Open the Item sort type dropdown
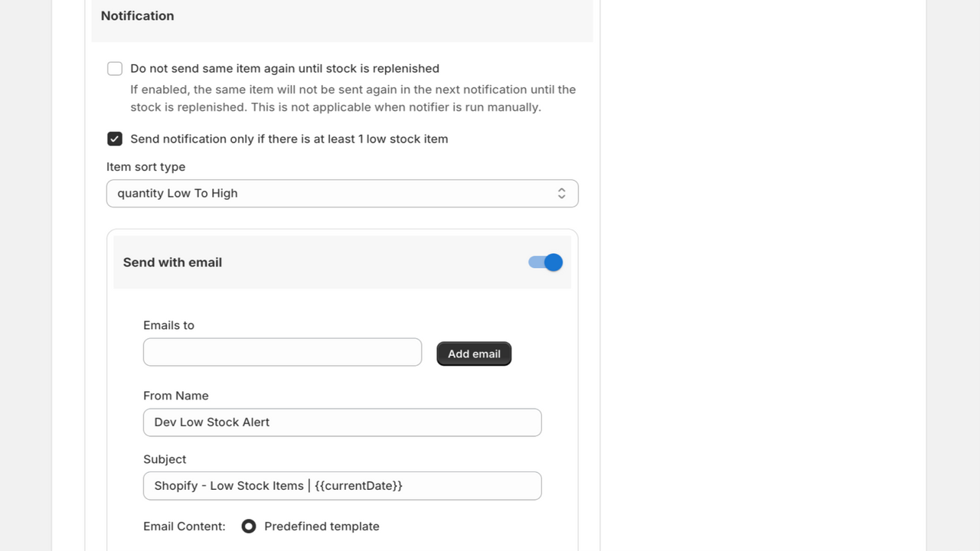 point(342,194)
